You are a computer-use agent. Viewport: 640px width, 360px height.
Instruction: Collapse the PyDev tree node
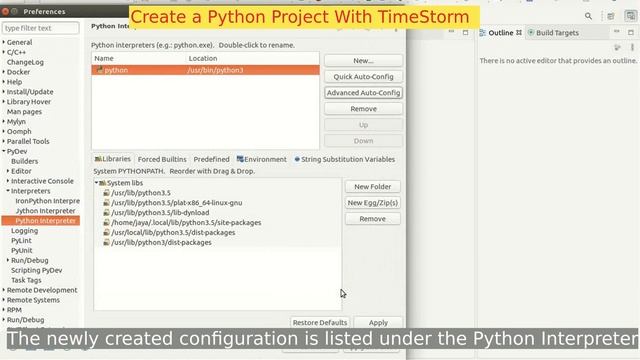[4, 151]
